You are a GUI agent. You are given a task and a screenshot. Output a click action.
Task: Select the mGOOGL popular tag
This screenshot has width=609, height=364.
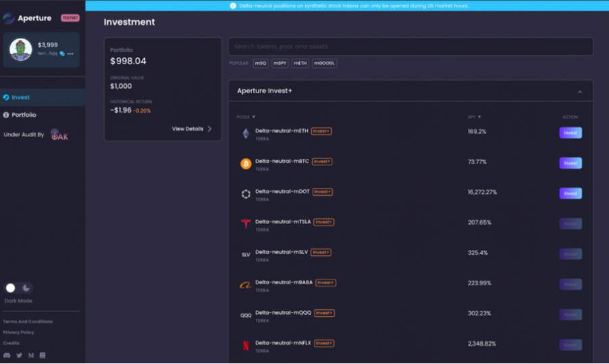(324, 63)
